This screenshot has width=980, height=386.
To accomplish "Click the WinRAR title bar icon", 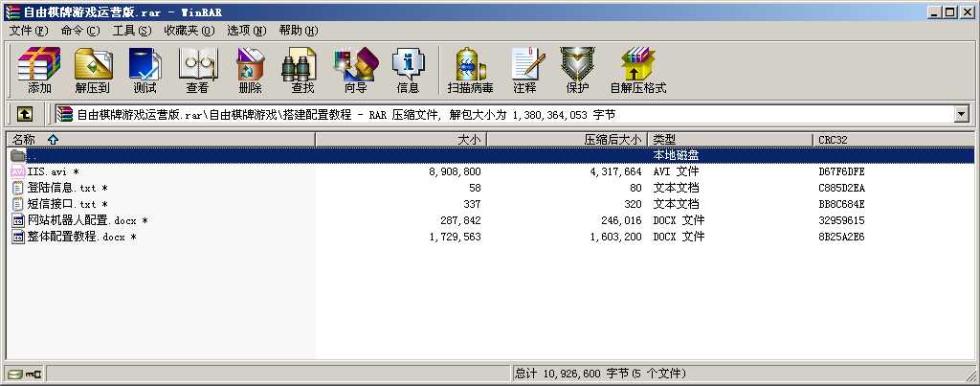I will coord(11,11).
